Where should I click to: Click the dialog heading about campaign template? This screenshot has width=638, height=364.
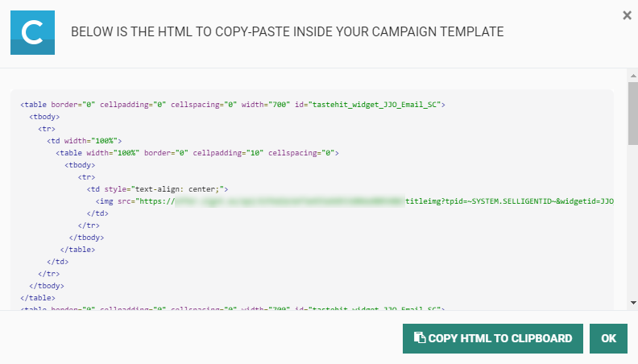[x=287, y=31]
